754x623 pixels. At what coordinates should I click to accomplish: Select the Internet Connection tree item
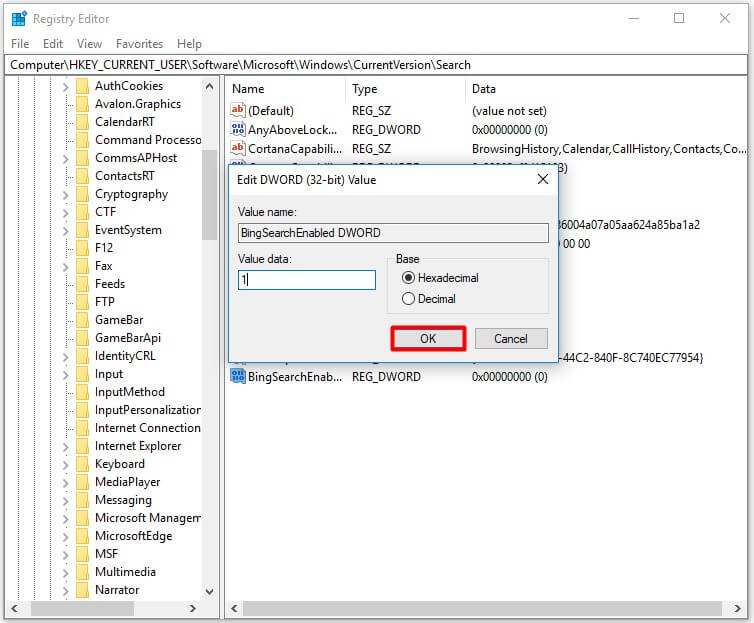[148, 428]
